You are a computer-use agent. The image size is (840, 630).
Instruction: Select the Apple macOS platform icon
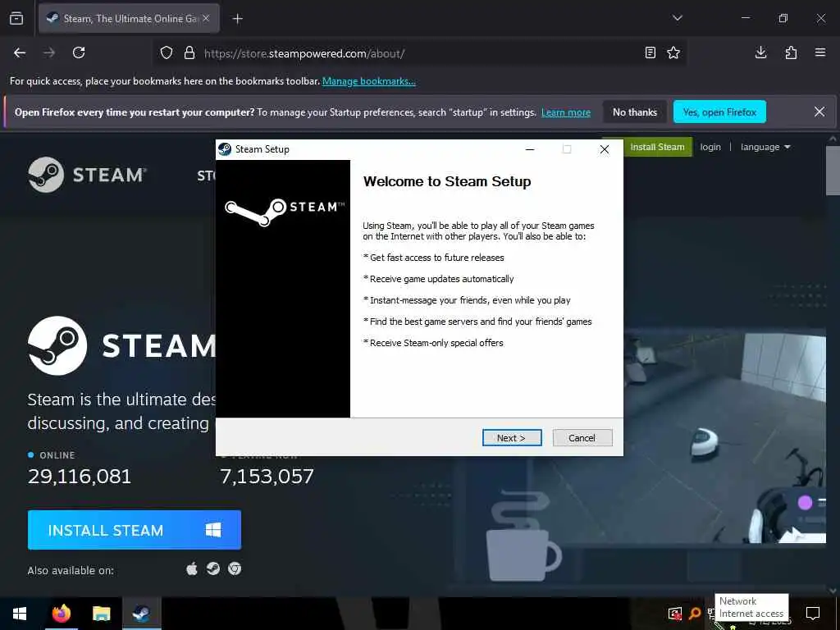[x=192, y=568]
